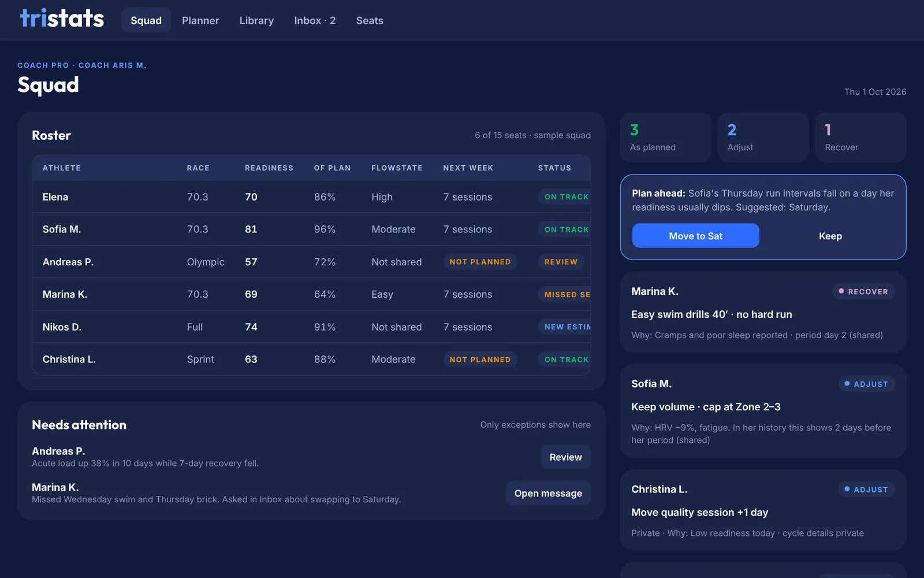Open the Library tab
This screenshot has height=578, width=924.
[256, 20]
